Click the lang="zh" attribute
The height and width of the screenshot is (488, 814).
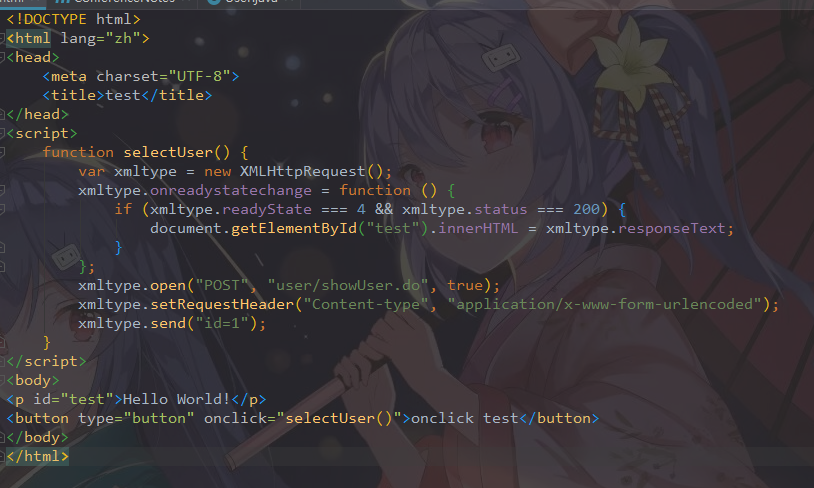tap(100, 38)
